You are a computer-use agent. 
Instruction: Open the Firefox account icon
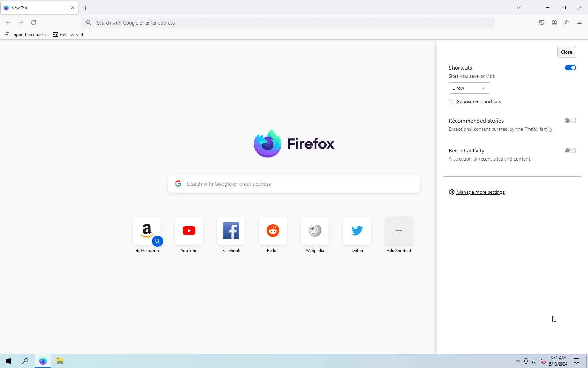[x=554, y=22]
